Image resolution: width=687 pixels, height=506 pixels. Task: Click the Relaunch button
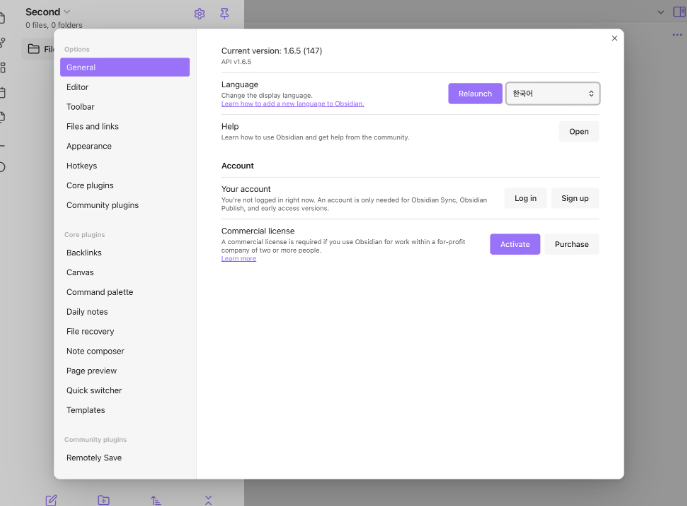click(x=475, y=93)
